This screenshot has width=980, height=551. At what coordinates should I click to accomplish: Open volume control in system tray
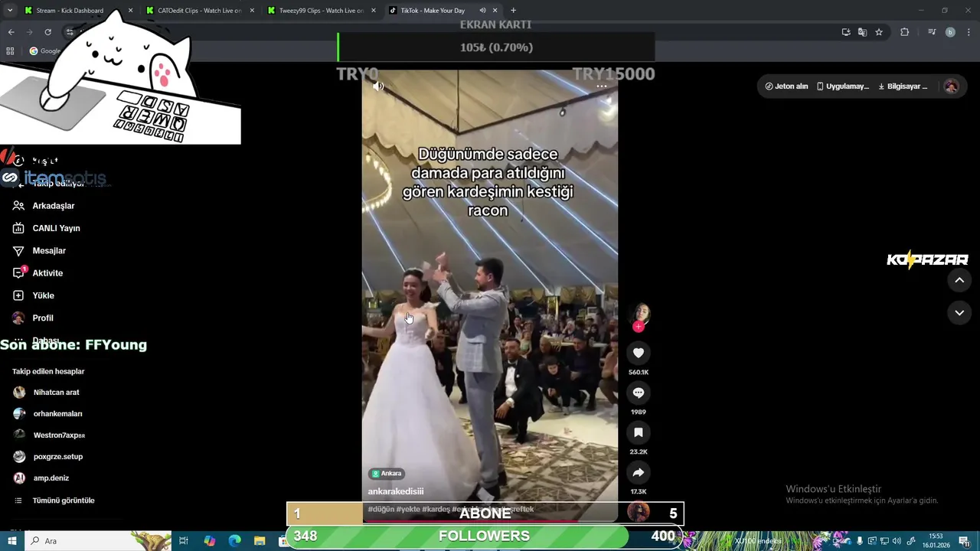point(897,541)
